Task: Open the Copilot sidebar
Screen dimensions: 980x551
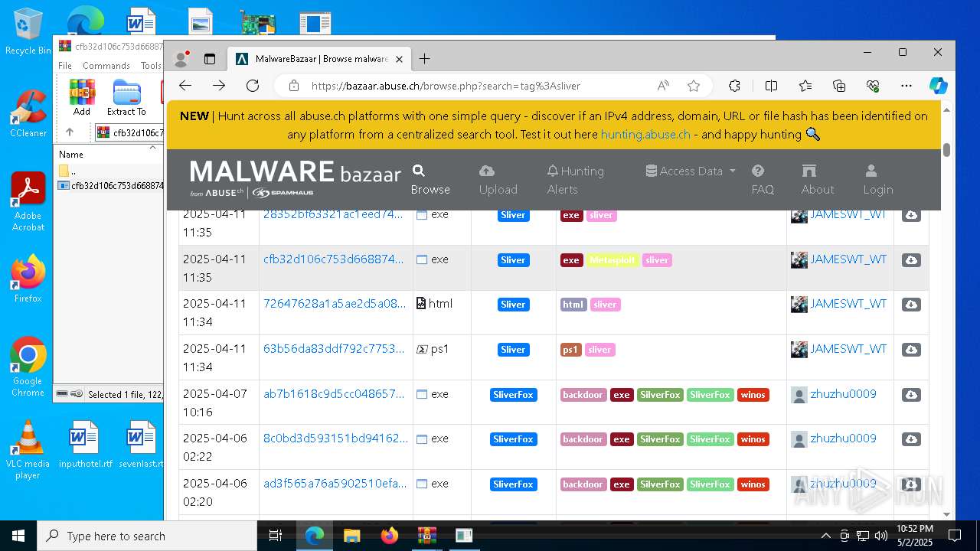Action: [x=939, y=86]
